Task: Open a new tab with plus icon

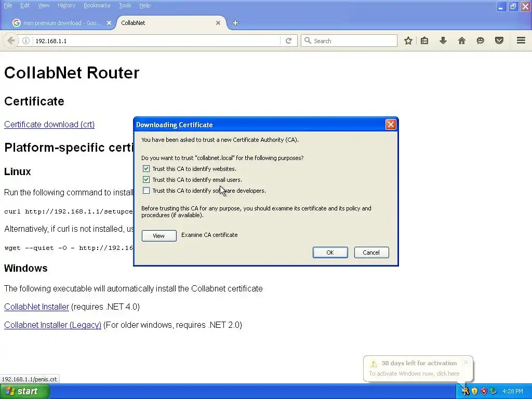Action: click(235, 23)
